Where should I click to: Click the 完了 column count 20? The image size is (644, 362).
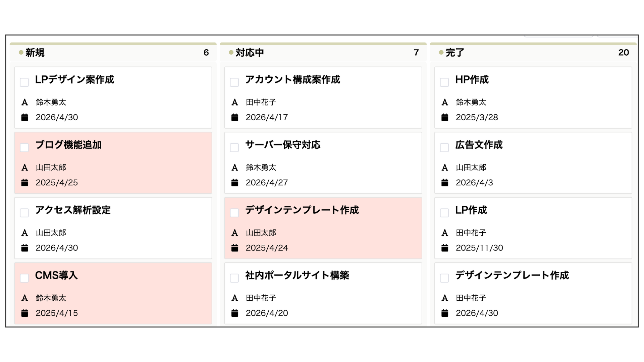(x=624, y=53)
